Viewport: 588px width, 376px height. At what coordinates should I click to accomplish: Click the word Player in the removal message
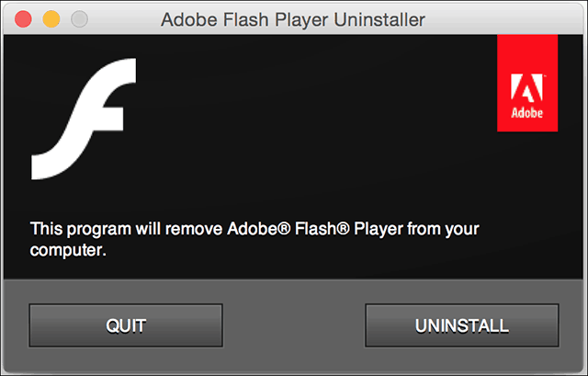pyautogui.click(x=379, y=229)
